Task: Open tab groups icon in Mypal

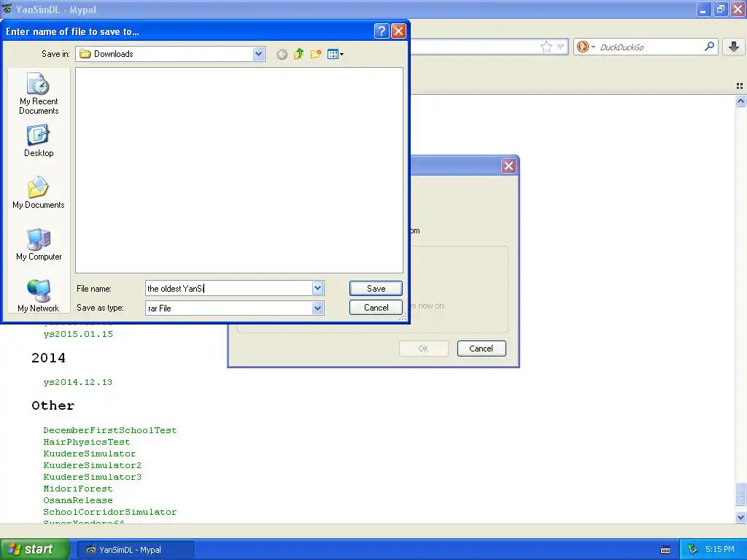Action: [x=740, y=86]
